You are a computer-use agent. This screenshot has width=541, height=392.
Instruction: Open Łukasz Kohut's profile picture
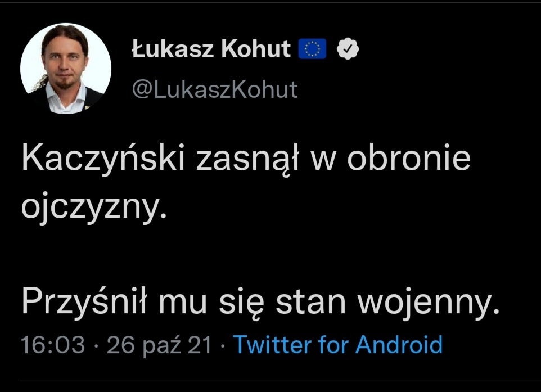tap(66, 69)
